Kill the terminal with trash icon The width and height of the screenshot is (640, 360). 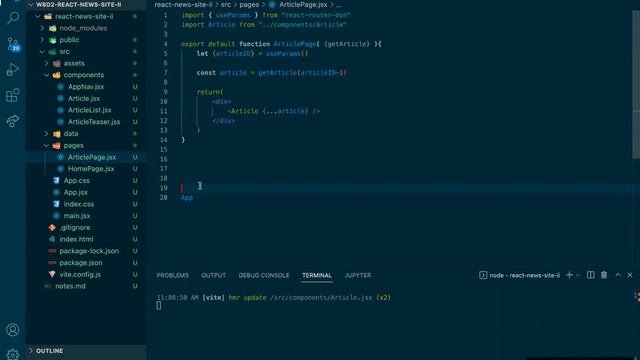[x=604, y=275]
